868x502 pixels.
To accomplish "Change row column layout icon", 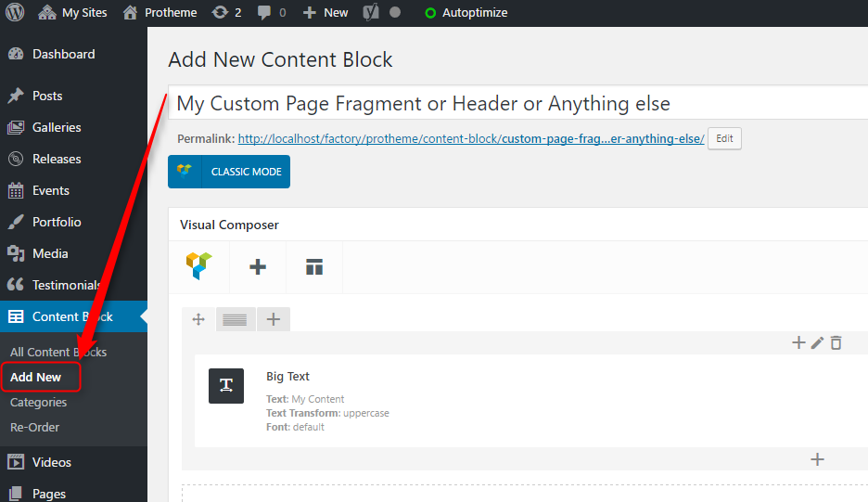I will point(235,320).
